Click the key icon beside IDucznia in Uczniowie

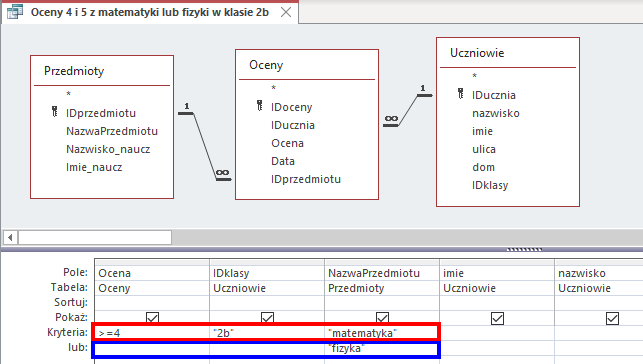pos(461,93)
